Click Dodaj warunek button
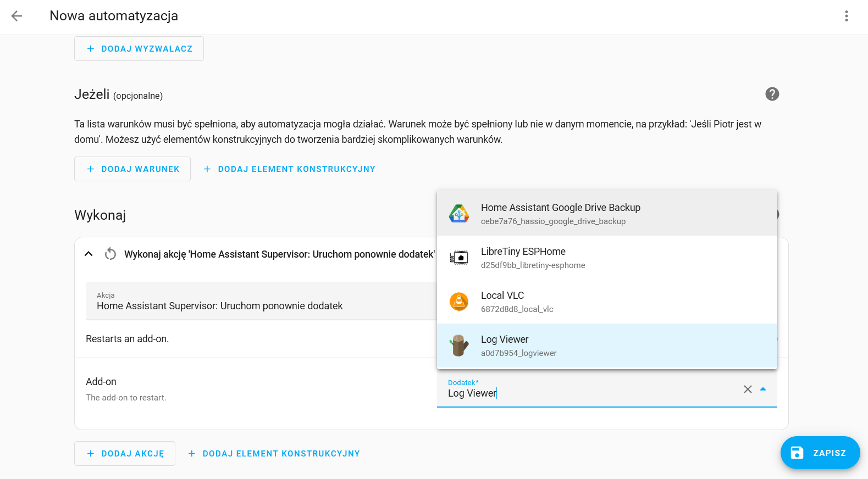Viewport: 868px width, 479px height. coord(132,169)
